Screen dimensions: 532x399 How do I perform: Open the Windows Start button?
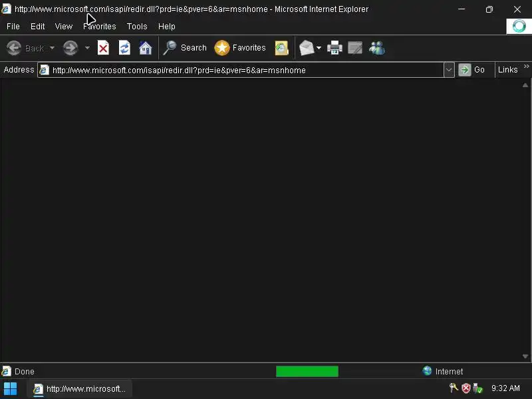tap(10, 389)
